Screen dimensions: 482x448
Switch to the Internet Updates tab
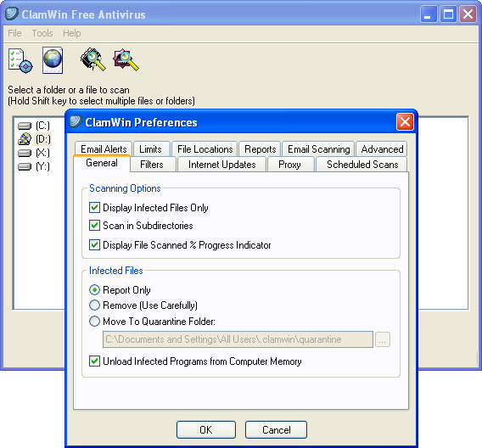[222, 165]
